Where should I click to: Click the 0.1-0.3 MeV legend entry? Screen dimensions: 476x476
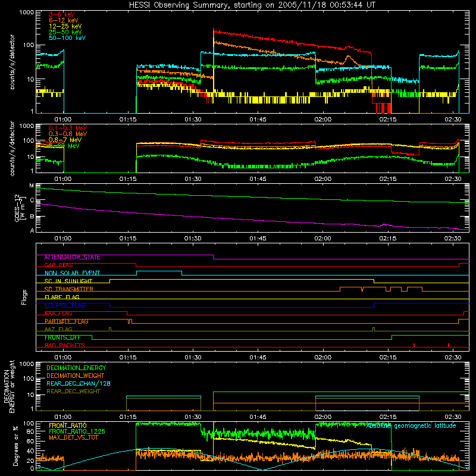pos(68,128)
